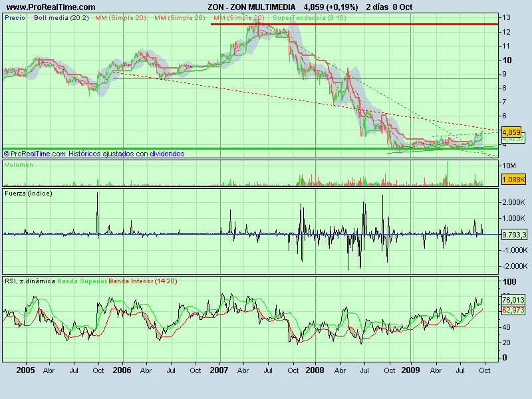
Task: Open the SuperTendencia (3 10) indicator label
Action: (x=309, y=18)
